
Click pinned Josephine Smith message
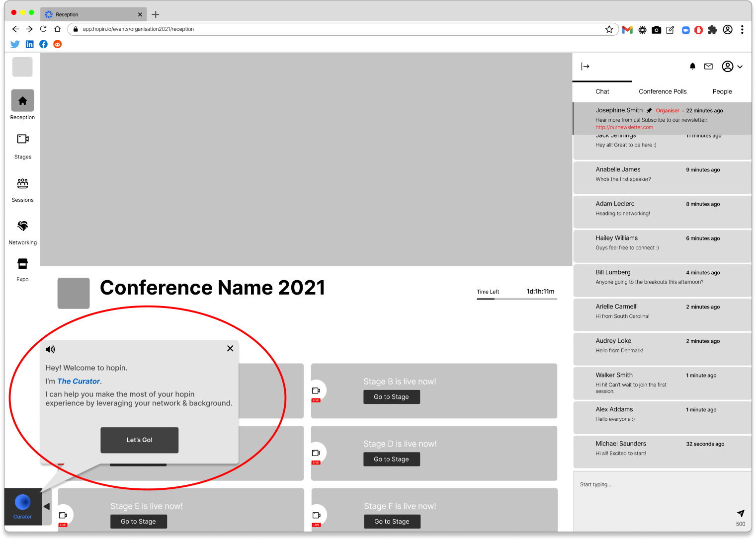pos(663,119)
